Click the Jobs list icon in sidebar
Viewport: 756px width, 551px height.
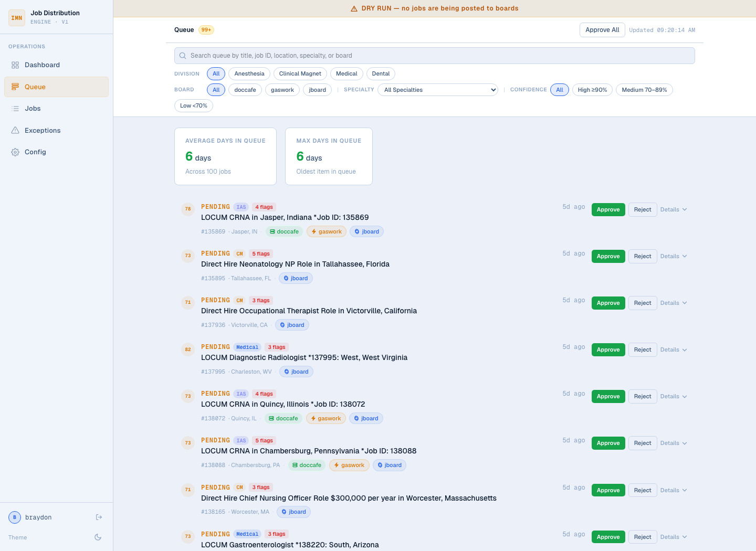pos(15,109)
